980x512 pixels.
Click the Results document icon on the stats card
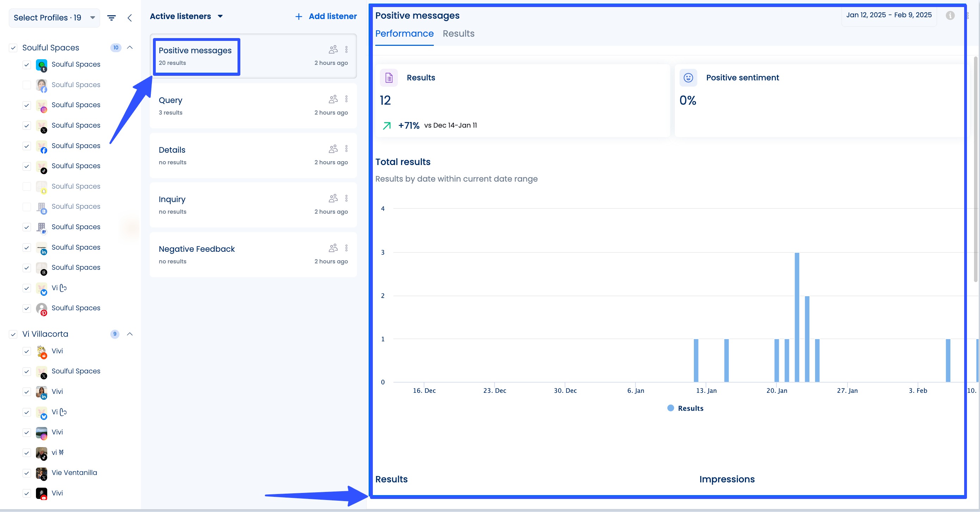(389, 78)
